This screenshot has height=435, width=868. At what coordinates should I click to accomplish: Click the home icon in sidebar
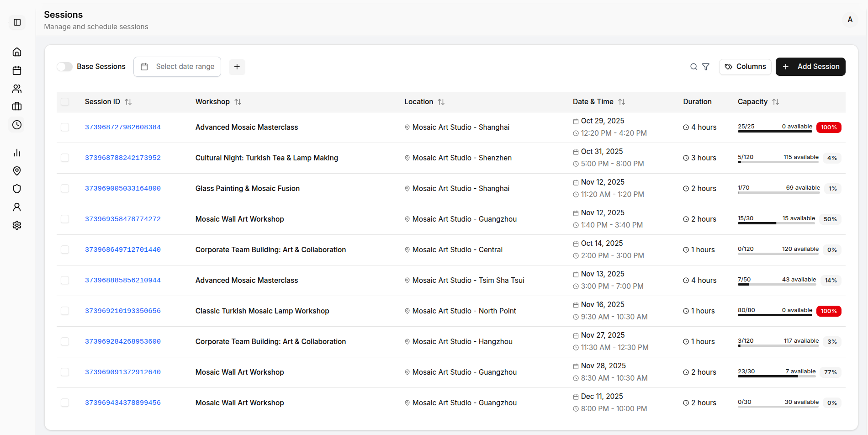17,52
